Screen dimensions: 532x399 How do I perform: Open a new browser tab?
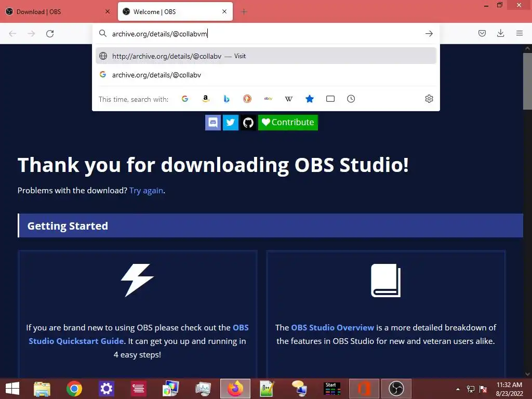(x=244, y=12)
